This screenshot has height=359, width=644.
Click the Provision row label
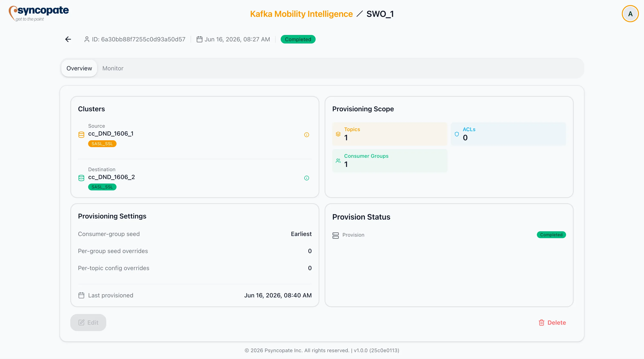pos(353,235)
